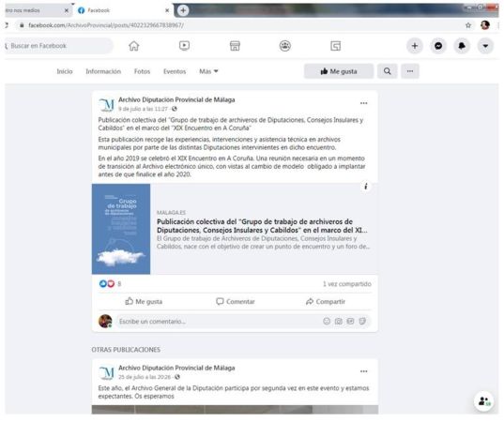
Task: Open page options ellipsis button
Action: point(410,71)
